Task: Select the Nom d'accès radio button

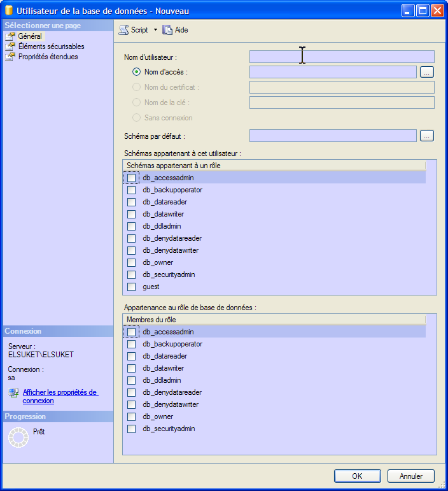Action: [136, 72]
